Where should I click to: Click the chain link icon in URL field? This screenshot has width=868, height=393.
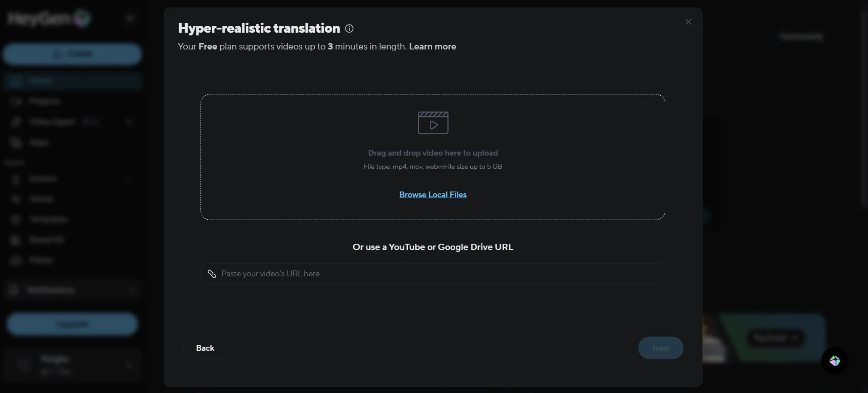click(212, 274)
